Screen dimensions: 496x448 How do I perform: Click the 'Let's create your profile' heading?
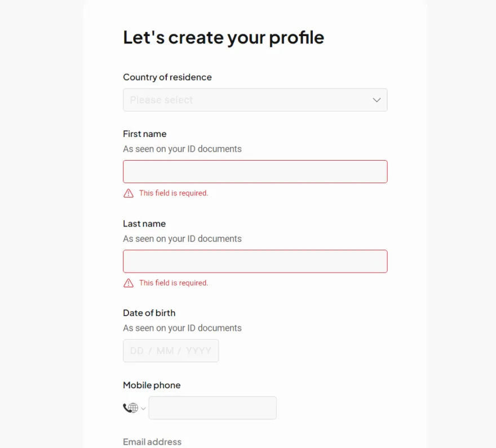coord(224,38)
